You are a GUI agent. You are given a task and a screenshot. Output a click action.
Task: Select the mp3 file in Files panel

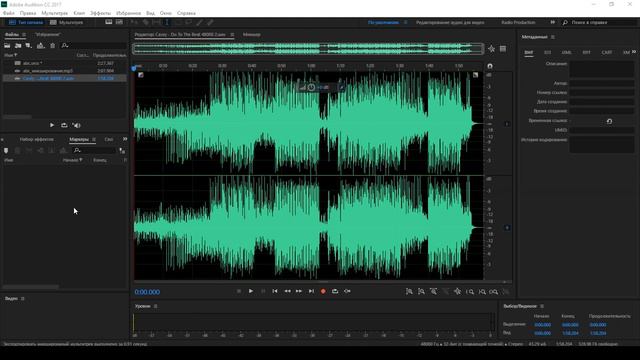(x=65, y=71)
